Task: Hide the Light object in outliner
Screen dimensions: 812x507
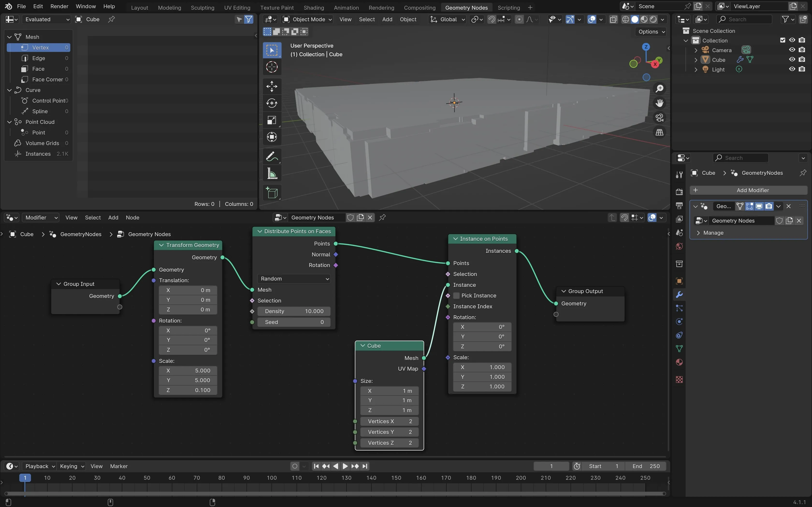Action: point(792,69)
